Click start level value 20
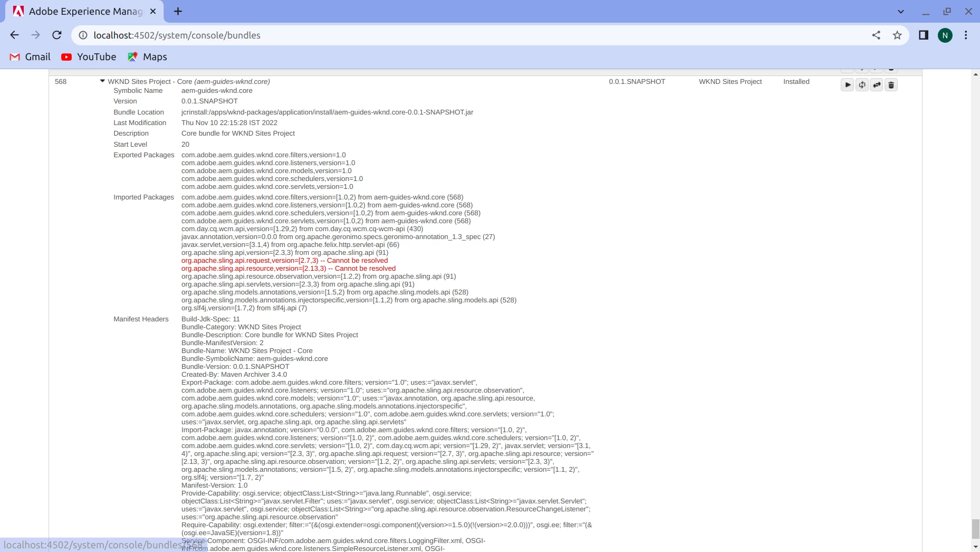980x552 pixels. click(x=185, y=145)
